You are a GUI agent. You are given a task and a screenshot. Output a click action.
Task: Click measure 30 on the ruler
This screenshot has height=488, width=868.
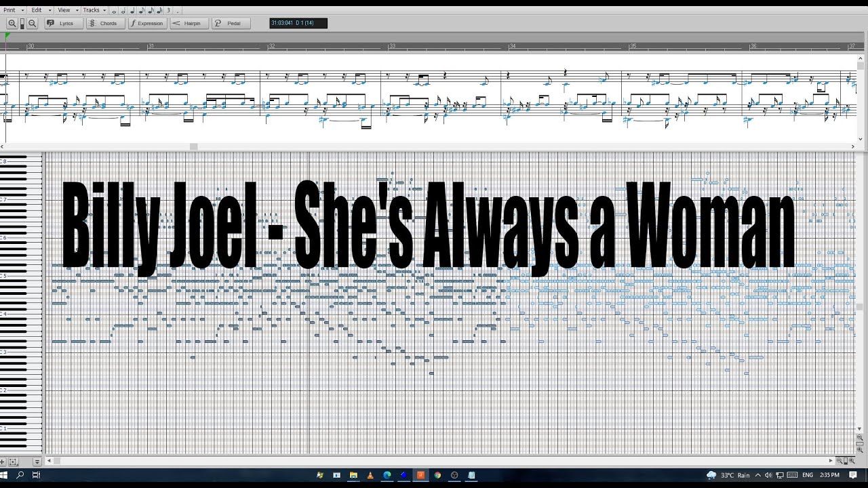click(31, 46)
